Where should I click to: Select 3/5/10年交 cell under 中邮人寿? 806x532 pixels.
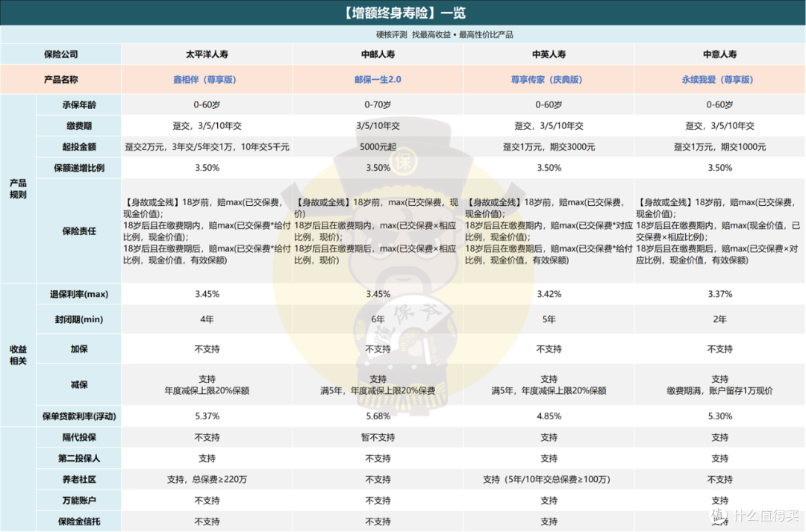pos(378,126)
